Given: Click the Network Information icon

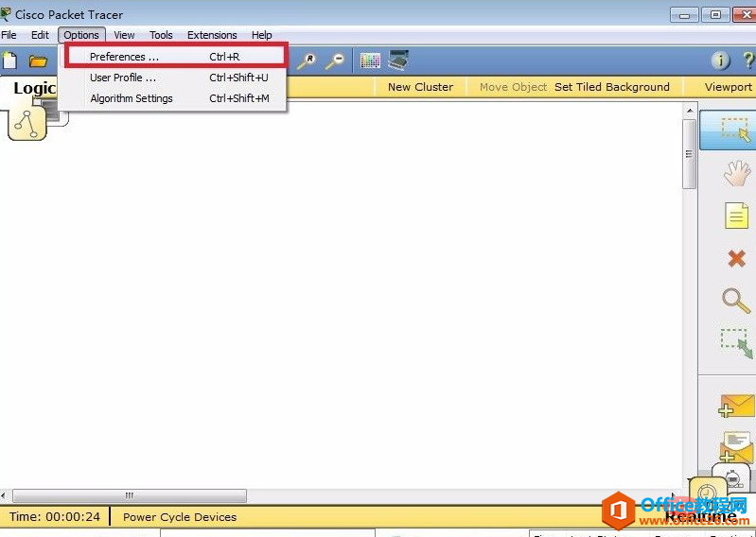Looking at the screenshot, I should 720,61.
